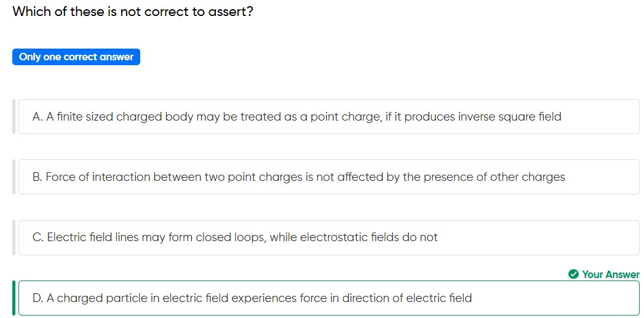Select highlighted option D about charged particle
This screenshot has height=318, width=644.
pos(329,298)
